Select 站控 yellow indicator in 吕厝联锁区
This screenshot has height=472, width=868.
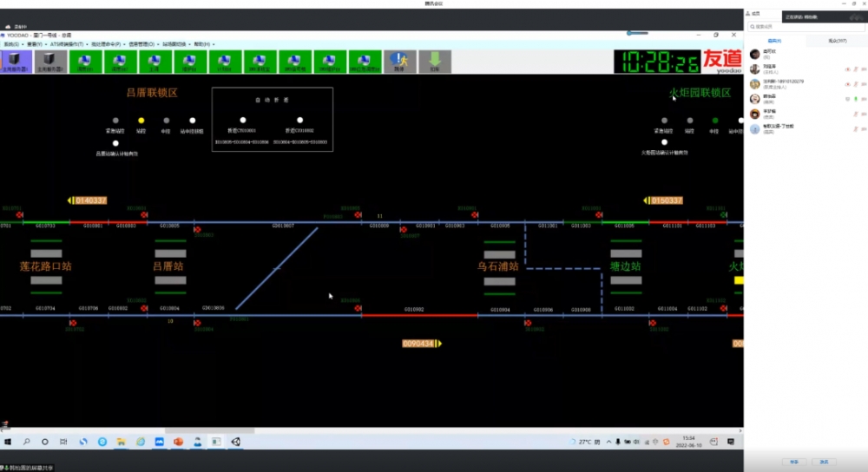point(141,121)
